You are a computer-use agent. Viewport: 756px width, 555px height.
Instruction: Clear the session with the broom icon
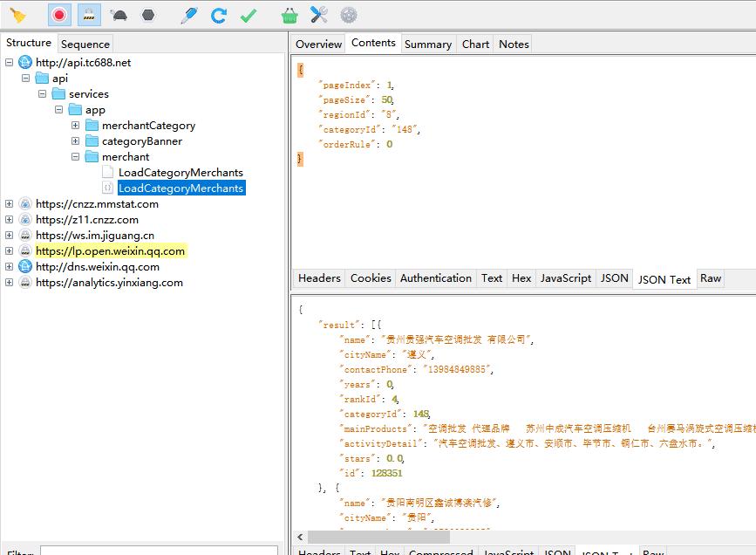17,15
